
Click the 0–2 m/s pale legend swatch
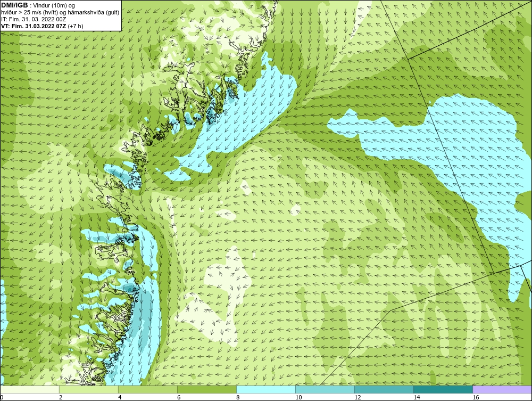click(x=30, y=389)
